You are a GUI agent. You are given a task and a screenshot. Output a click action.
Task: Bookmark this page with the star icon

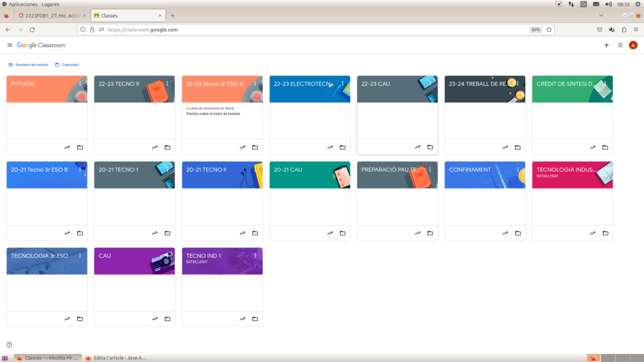tap(549, 30)
